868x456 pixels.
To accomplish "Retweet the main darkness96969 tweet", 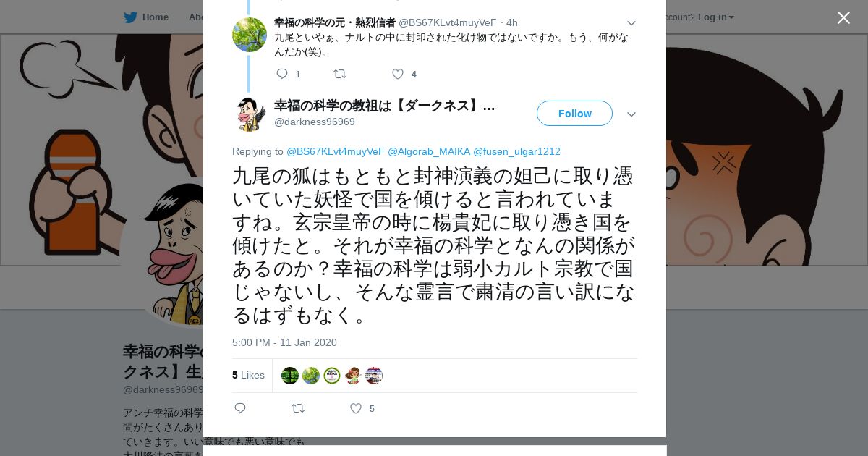I will pos(298,408).
